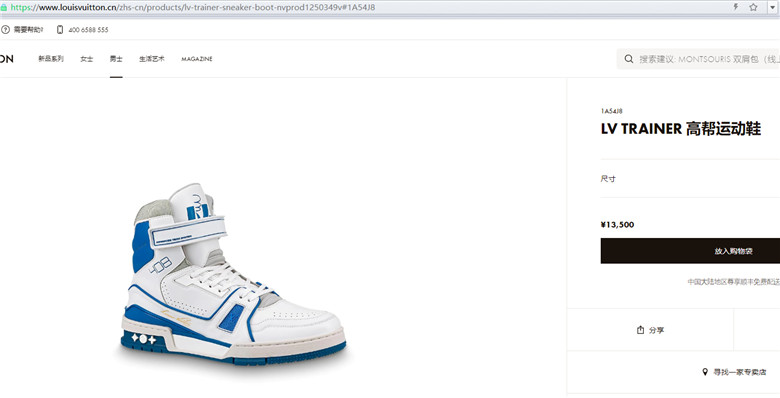780x398 pixels.
Task: Open the MAGAZINE menu item
Action: click(x=196, y=59)
